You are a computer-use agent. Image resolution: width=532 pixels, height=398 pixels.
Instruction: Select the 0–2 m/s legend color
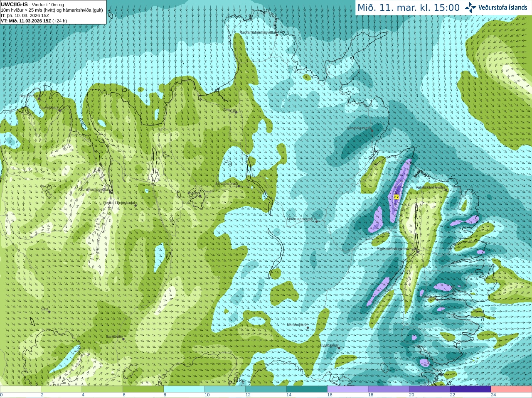20,389
